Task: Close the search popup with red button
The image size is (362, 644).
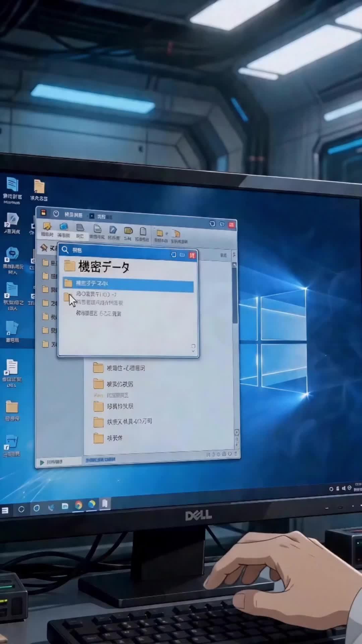Action: [192, 255]
